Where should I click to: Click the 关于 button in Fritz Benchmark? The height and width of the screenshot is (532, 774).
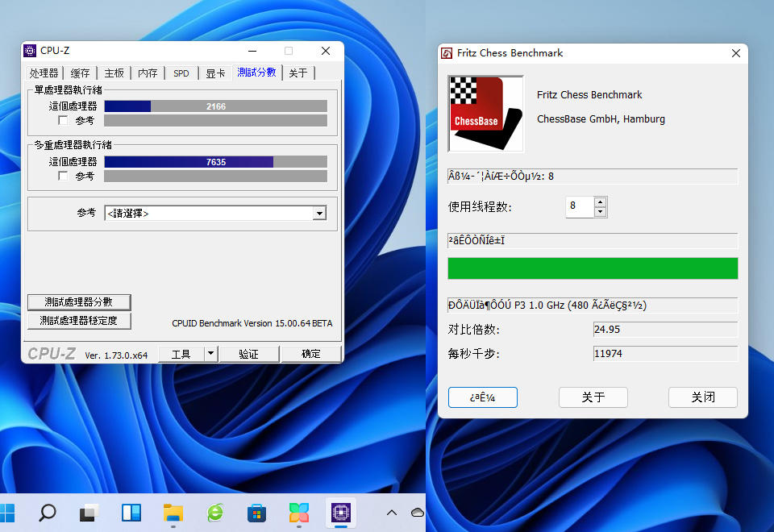(593, 397)
